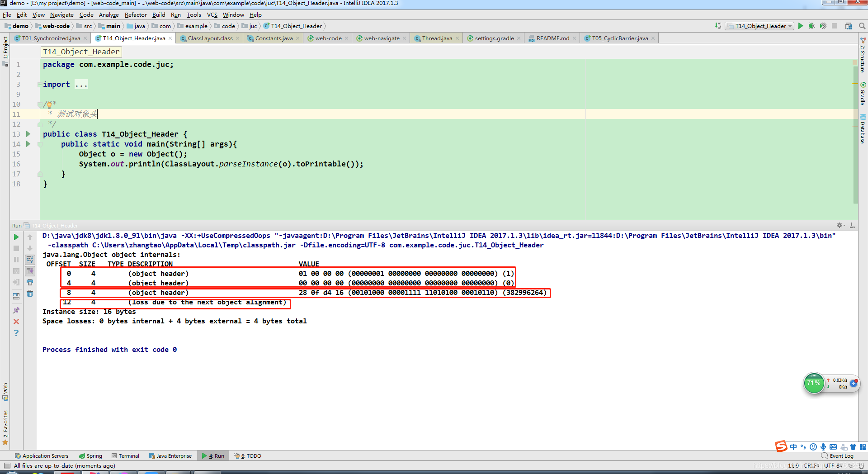Restore layout in Run panel

16,296
